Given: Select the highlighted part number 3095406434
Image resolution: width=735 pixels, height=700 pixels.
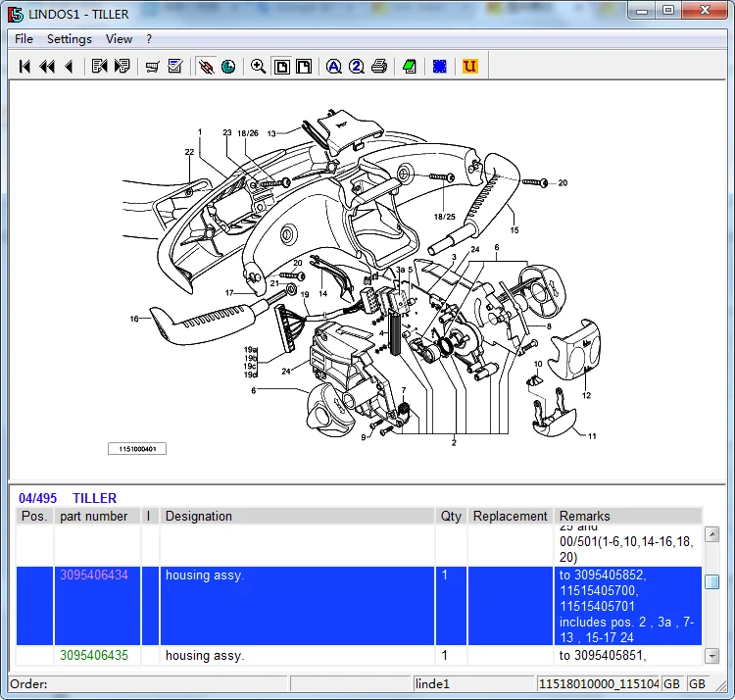Looking at the screenshot, I should (x=94, y=575).
